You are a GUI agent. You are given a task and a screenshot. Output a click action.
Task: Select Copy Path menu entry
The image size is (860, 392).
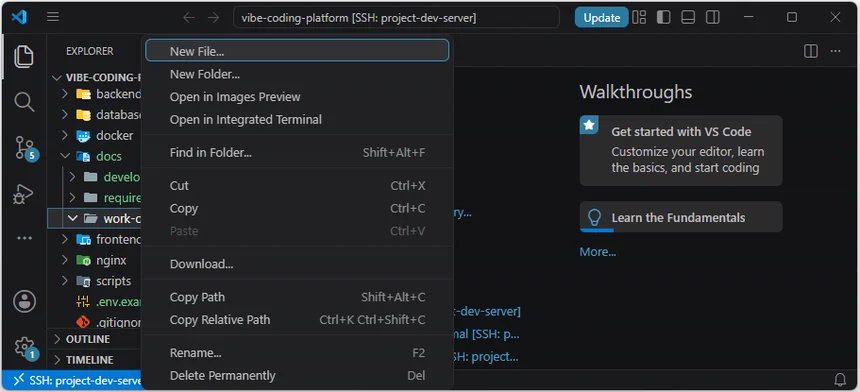point(297,297)
